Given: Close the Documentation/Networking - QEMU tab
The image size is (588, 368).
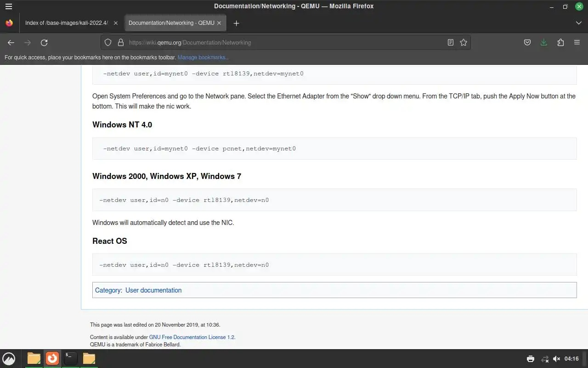Looking at the screenshot, I should [219, 23].
